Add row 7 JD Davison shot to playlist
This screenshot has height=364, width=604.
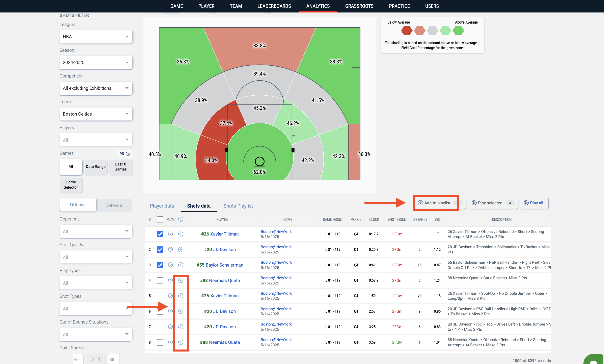(x=181, y=327)
